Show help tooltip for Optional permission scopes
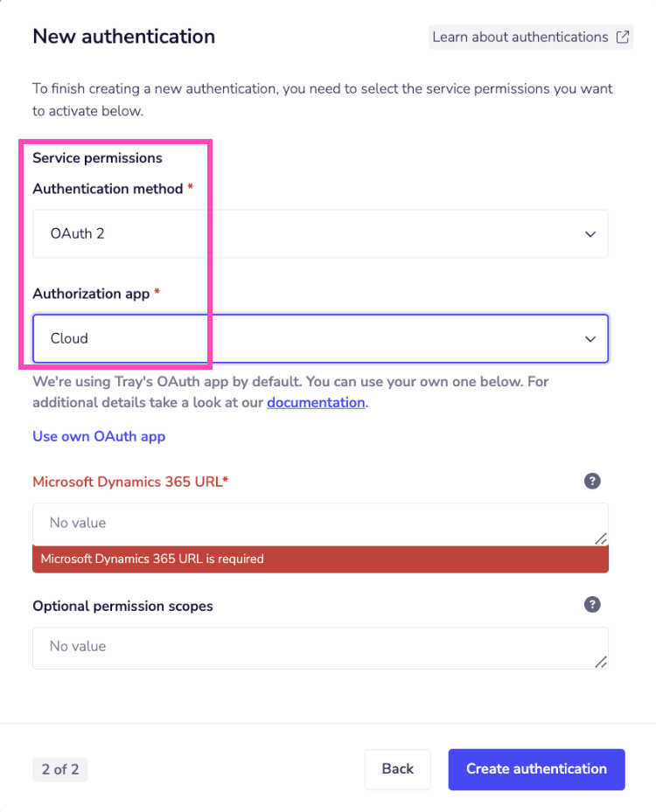The width and height of the screenshot is (656, 812). 592,605
